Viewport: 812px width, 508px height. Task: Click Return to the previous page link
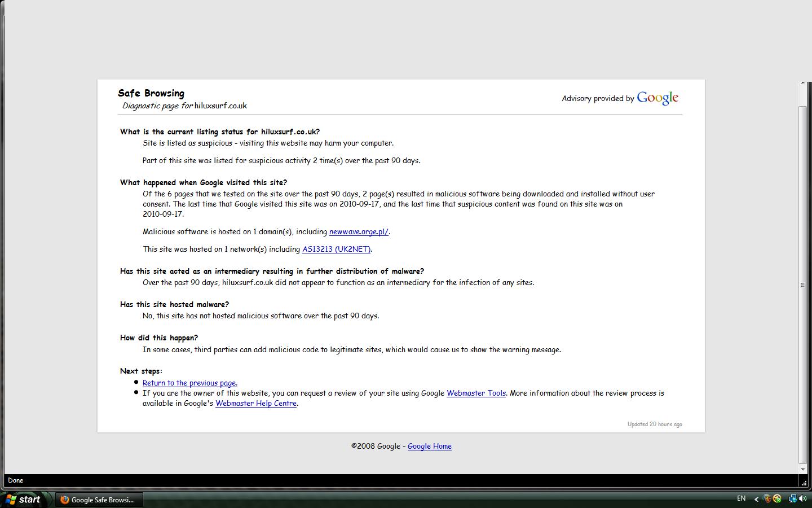[189, 383]
